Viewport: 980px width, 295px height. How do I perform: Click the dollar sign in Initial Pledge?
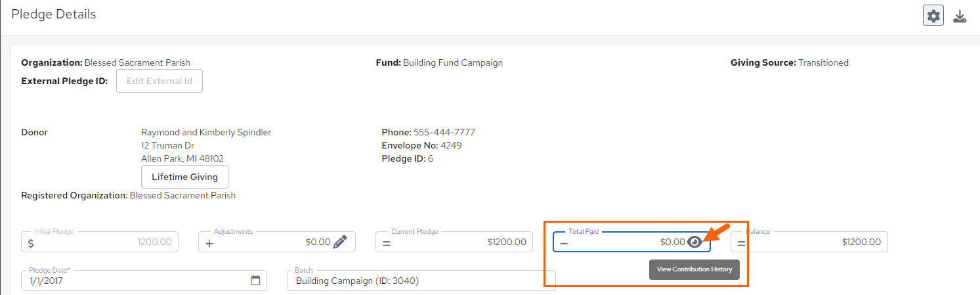tap(31, 242)
